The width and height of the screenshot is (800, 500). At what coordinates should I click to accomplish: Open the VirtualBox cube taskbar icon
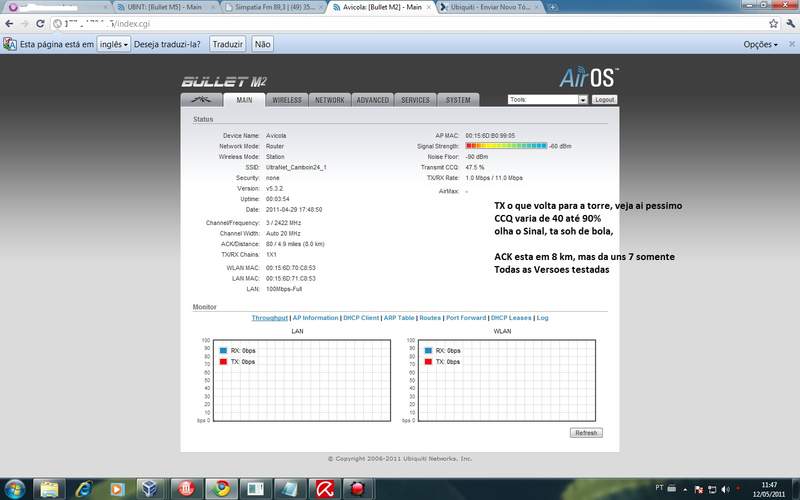click(151, 489)
